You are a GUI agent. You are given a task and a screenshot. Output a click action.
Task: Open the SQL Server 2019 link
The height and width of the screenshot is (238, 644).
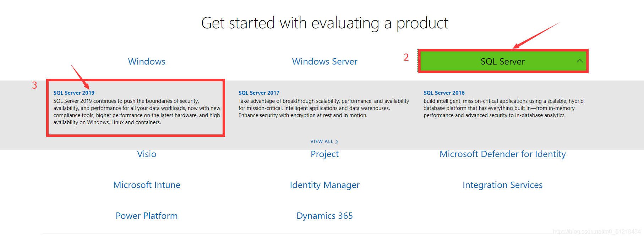[74, 93]
